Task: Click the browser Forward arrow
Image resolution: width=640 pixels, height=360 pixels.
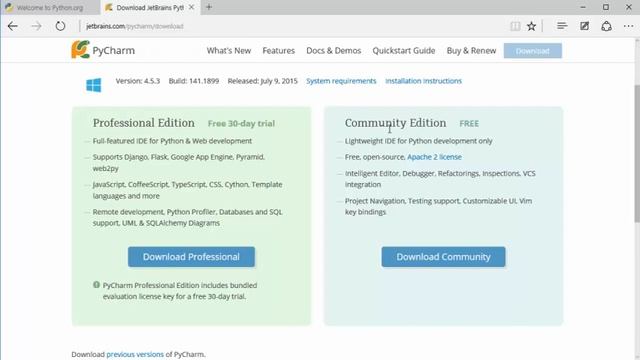Action: pos(36,26)
